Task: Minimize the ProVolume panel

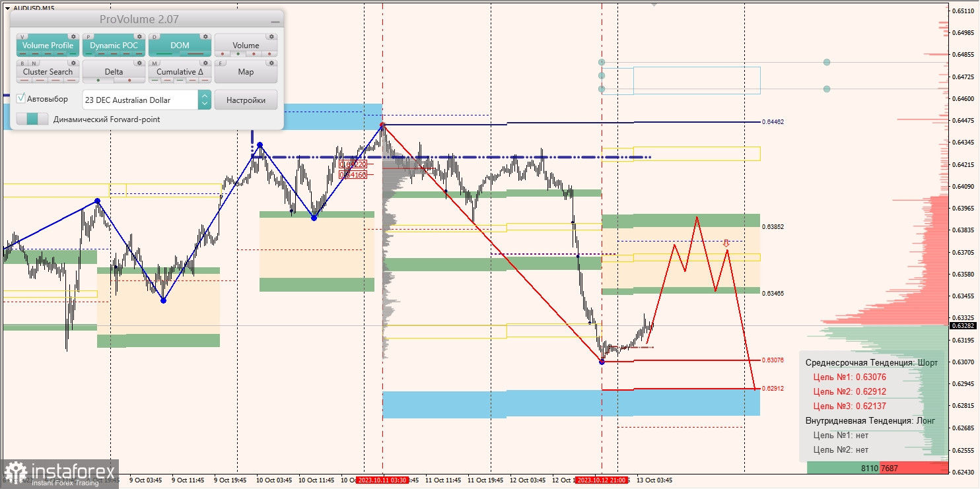Action: (x=275, y=22)
